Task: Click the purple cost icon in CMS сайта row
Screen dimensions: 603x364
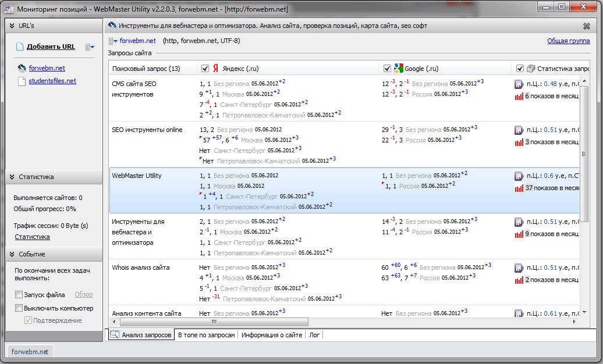Action: click(x=519, y=84)
